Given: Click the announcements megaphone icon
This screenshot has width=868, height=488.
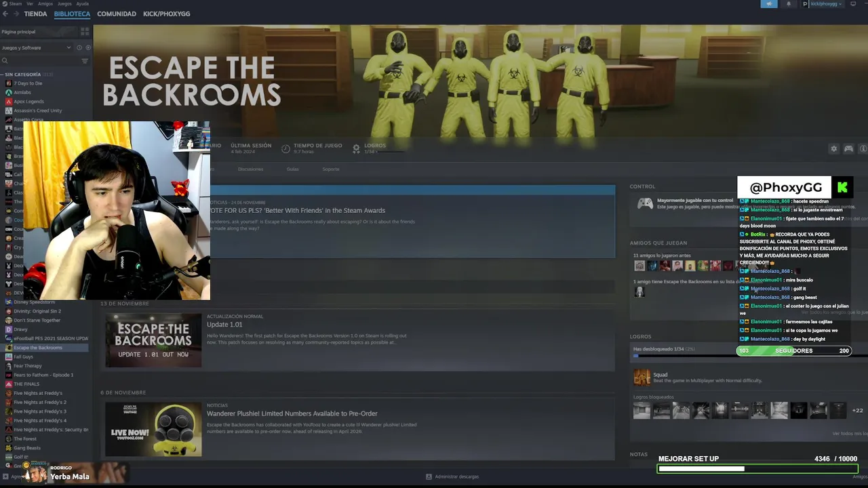Looking at the screenshot, I should (769, 4).
